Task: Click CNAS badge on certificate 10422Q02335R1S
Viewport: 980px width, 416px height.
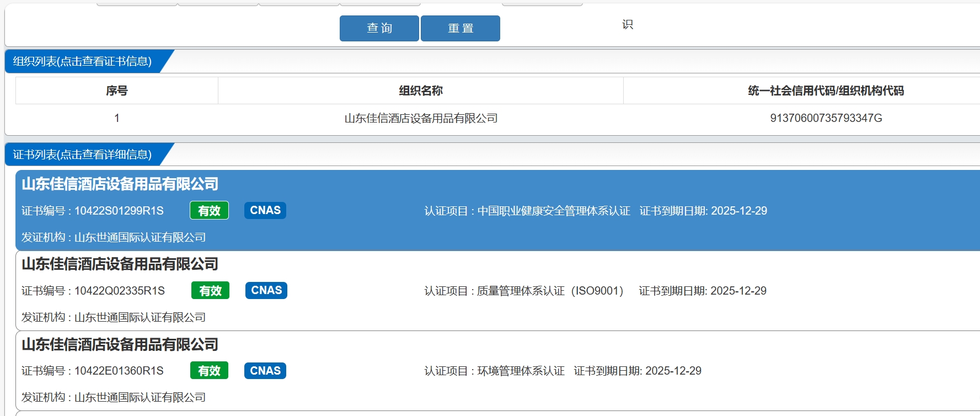Action: [266, 290]
